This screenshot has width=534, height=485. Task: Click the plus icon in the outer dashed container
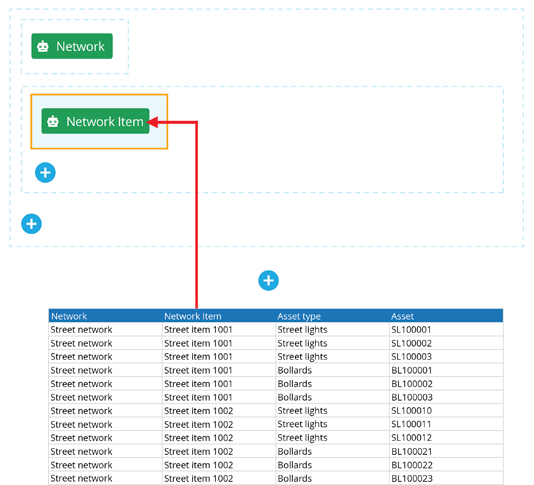point(32,224)
